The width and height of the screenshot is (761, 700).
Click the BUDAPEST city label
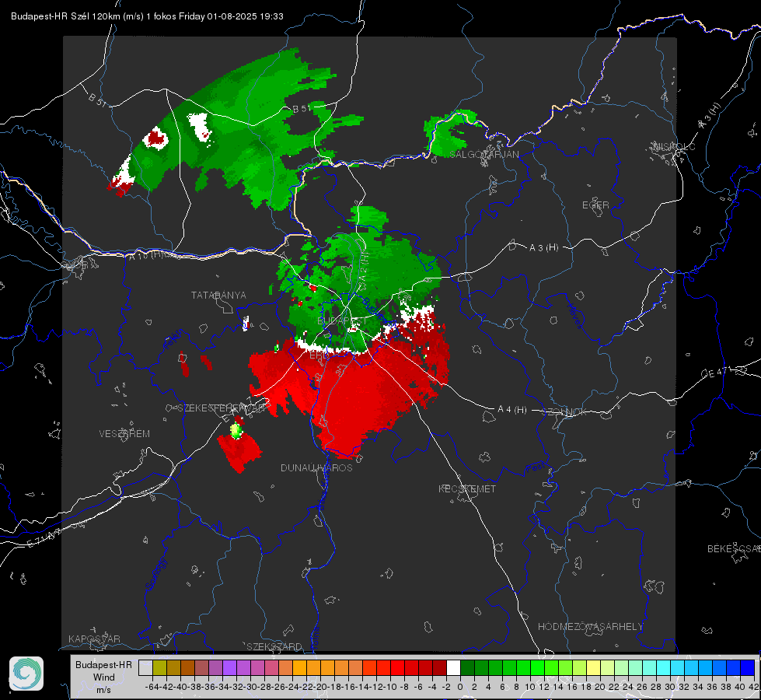pos(342,320)
